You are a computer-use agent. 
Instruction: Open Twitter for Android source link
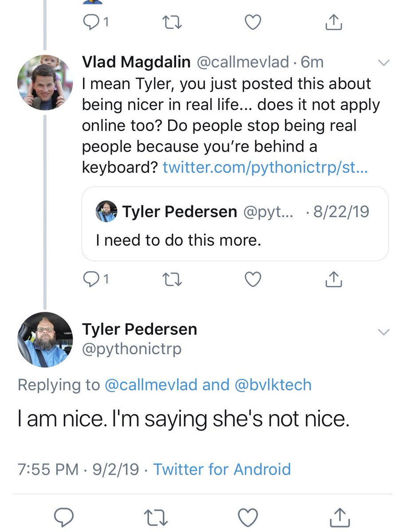click(x=222, y=469)
